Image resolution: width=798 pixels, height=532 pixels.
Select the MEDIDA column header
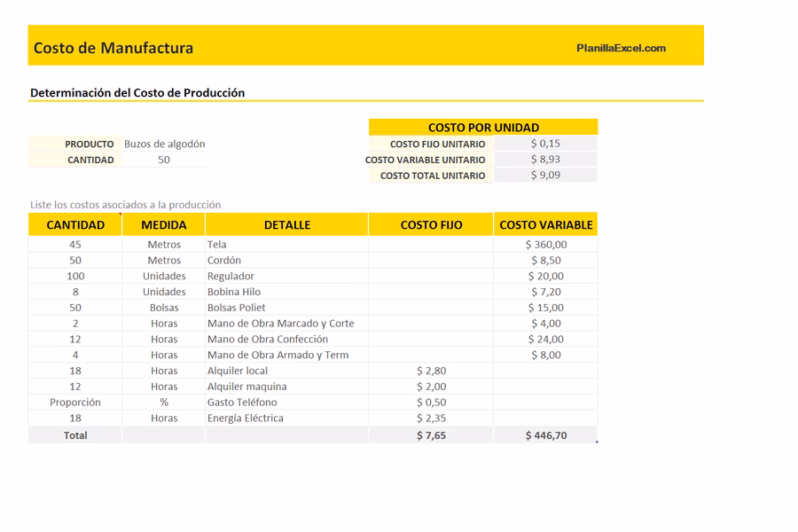pos(164,224)
